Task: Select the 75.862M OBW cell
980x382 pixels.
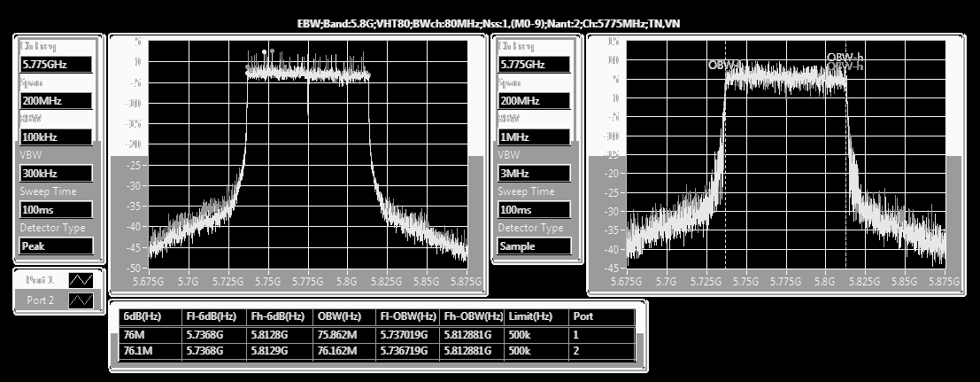Action: tap(344, 335)
